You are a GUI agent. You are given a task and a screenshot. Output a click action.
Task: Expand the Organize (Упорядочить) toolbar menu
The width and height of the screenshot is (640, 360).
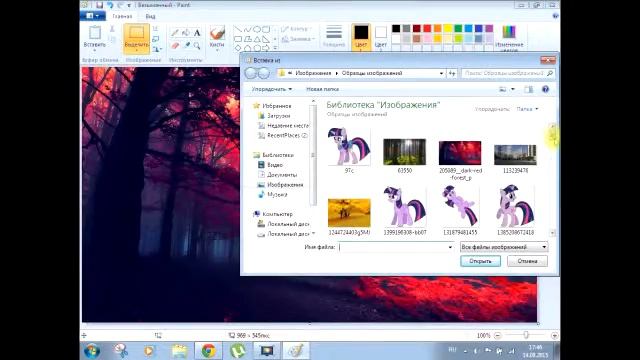271,89
